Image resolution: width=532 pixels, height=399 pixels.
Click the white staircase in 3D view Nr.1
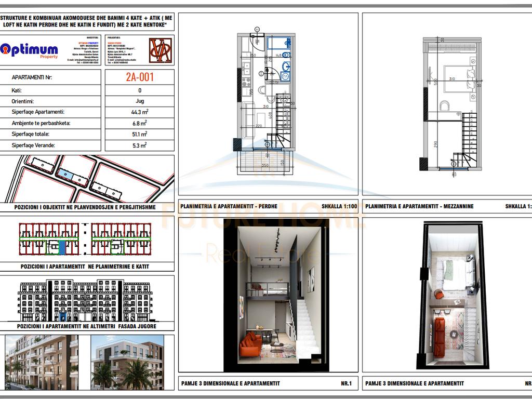303,322
